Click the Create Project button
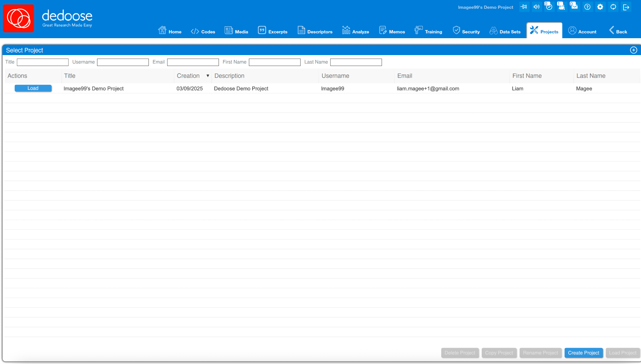Screen dimensions: 641x364 pyautogui.click(x=584, y=353)
